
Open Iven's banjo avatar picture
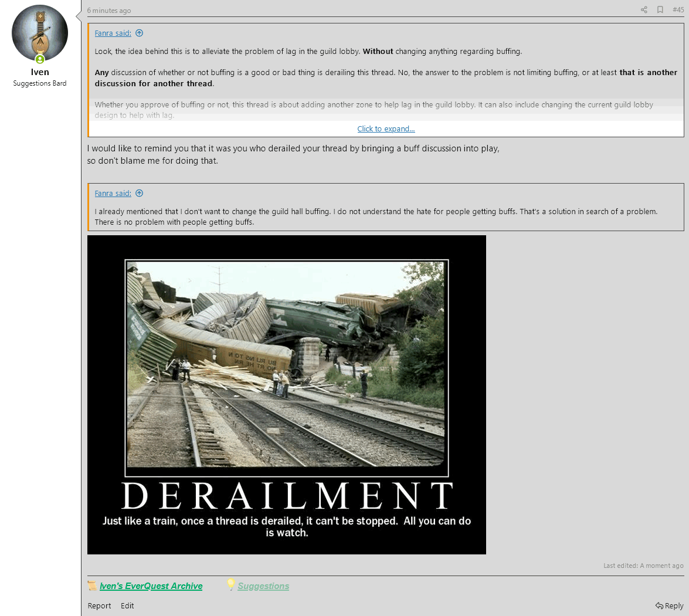pos(40,33)
